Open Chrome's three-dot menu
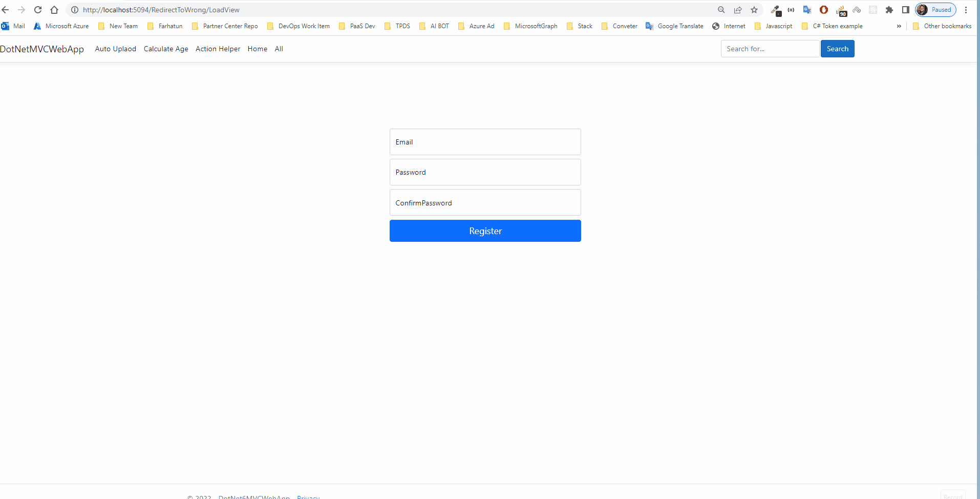Image resolution: width=980 pixels, height=499 pixels. (x=966, y=10)
